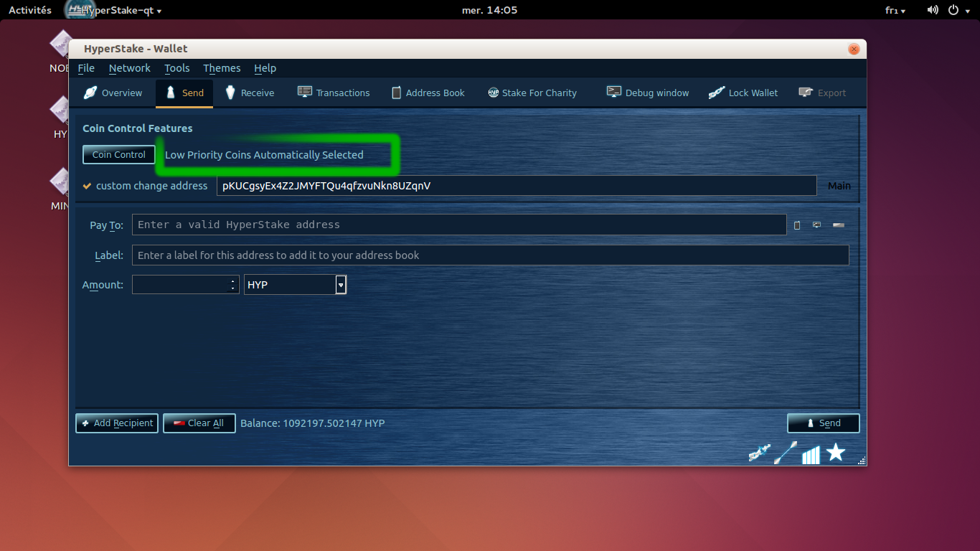Close the HyperStake Wallet window
This screenshot has width=980, height=551.
tap(854, 50)
